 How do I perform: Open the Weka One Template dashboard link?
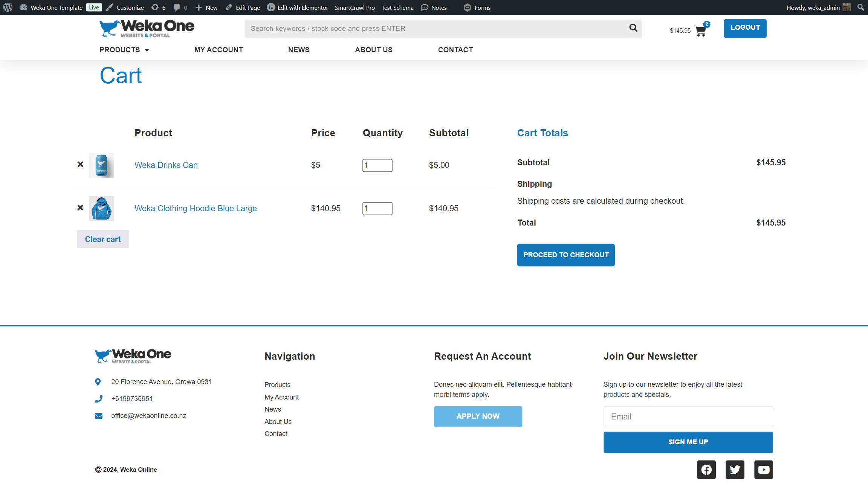pos(51,8)
